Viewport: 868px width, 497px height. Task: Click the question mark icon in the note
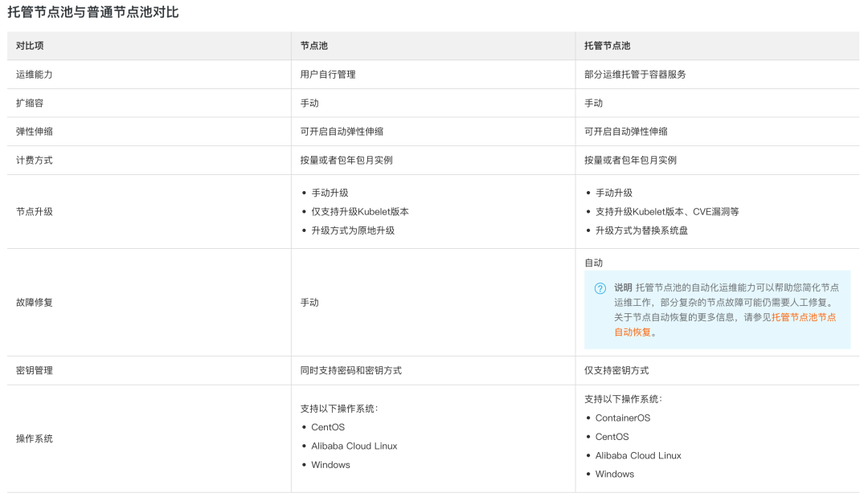(x=600, y=288)
